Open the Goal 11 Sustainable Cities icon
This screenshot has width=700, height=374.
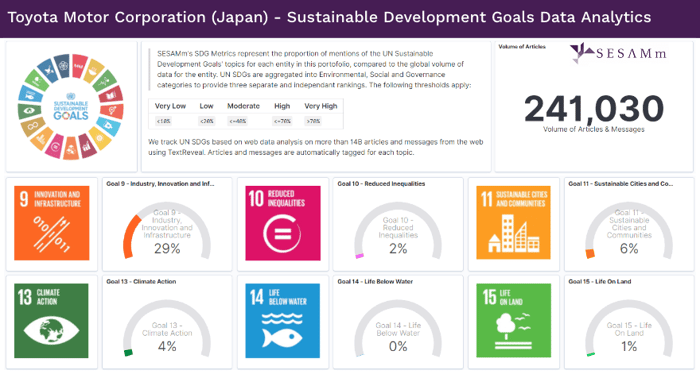(513, 223)
